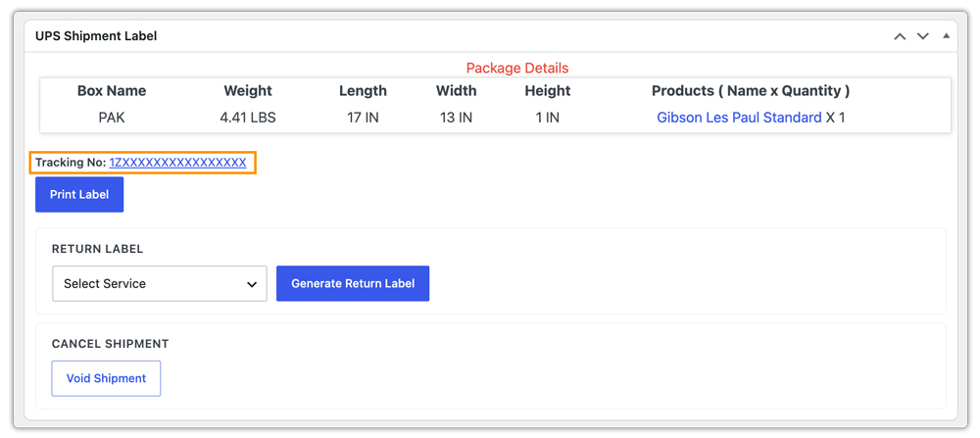This screenshot has height=438, width=980.
Task: Click the Void Shipment button
Action: (x=106, y=378)
